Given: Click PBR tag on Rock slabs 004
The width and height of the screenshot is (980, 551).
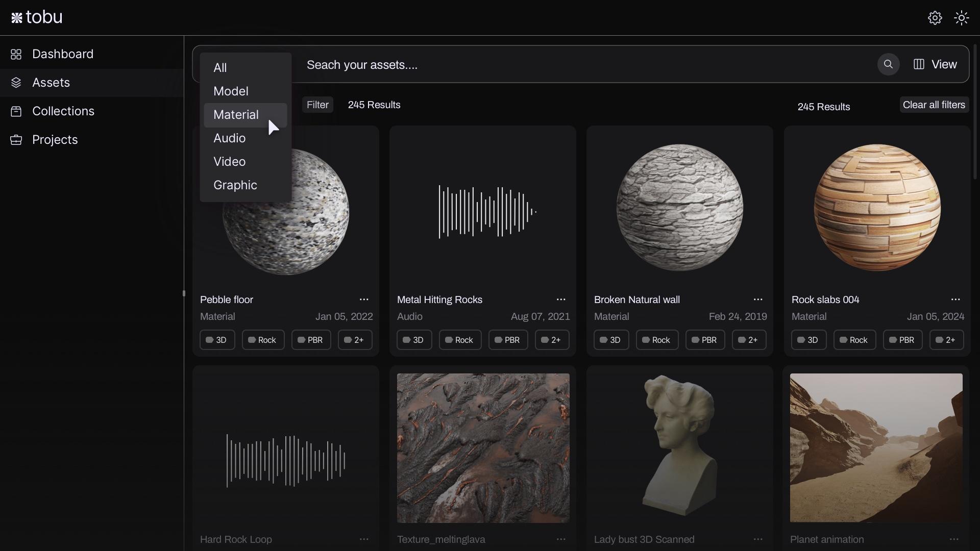Looking at the screenshot, I should point(902,340).
